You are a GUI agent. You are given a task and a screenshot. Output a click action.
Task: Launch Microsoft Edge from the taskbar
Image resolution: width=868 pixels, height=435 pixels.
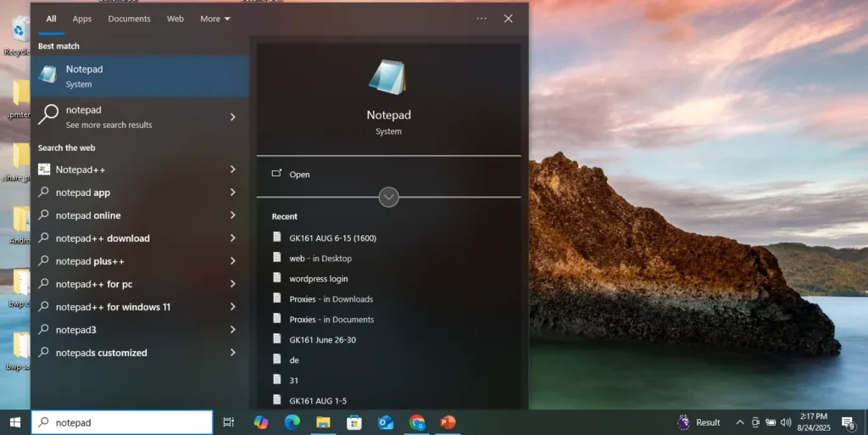point(292,422)
